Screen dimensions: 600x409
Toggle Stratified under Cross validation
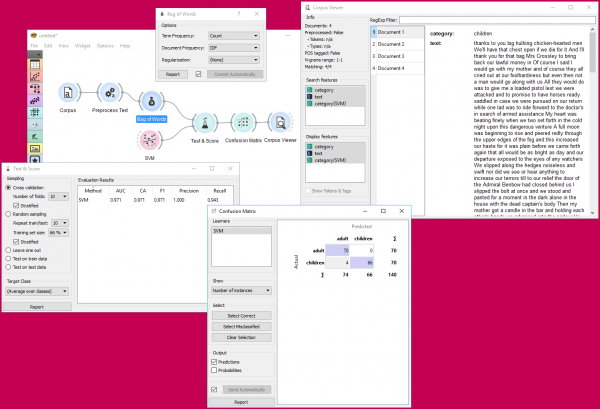coord(16,205)
